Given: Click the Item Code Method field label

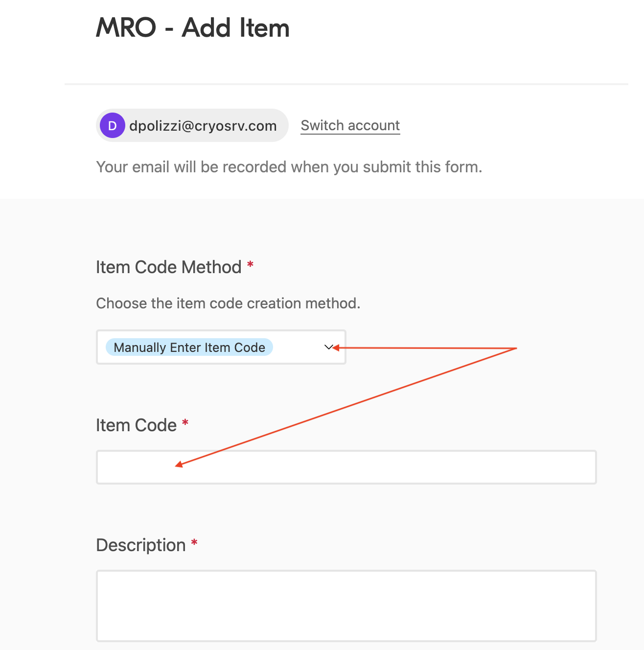Looking at the screenshot, I should (x=169, y=267).
